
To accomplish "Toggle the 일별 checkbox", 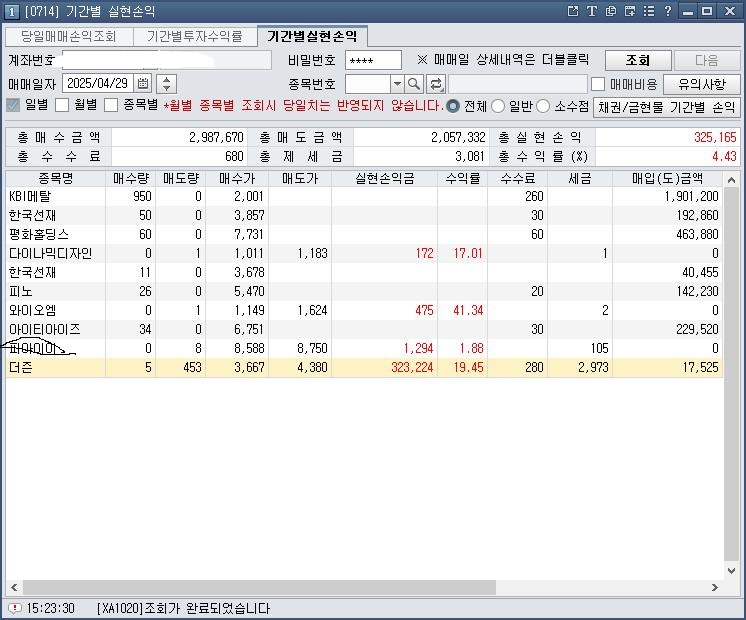I will click(x=13, y=105).
